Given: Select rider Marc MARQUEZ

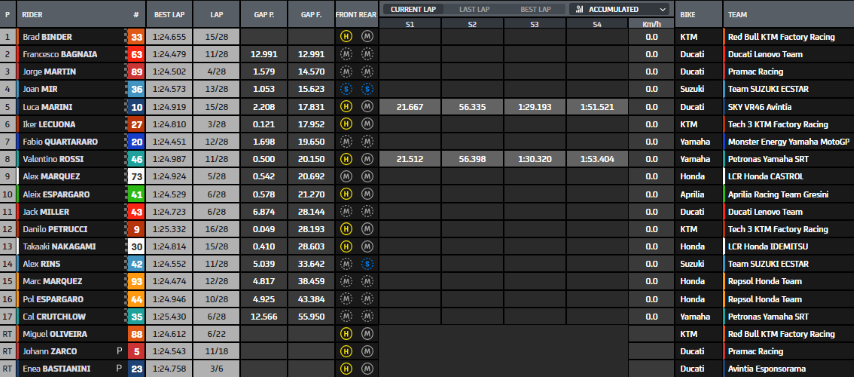Looking at the screenshot, I should pyautogui.click(x=52, y=282).
